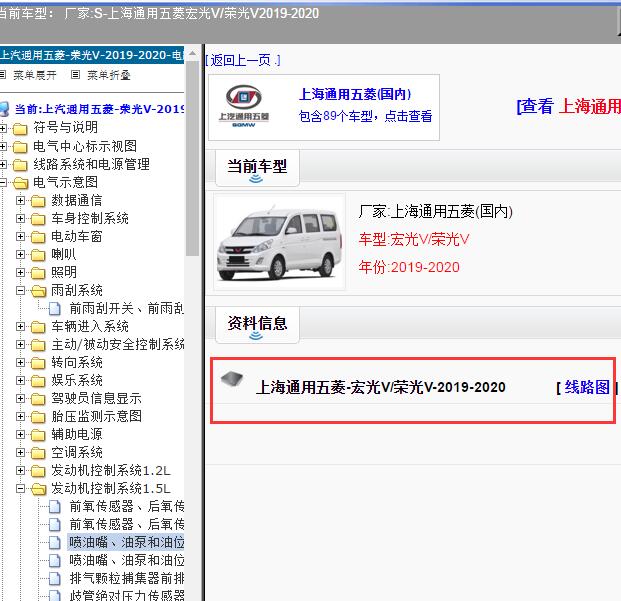Select the highlighted 喷油嘴、油泵和油位 item

pyautogui.click(x=126, y=542)
